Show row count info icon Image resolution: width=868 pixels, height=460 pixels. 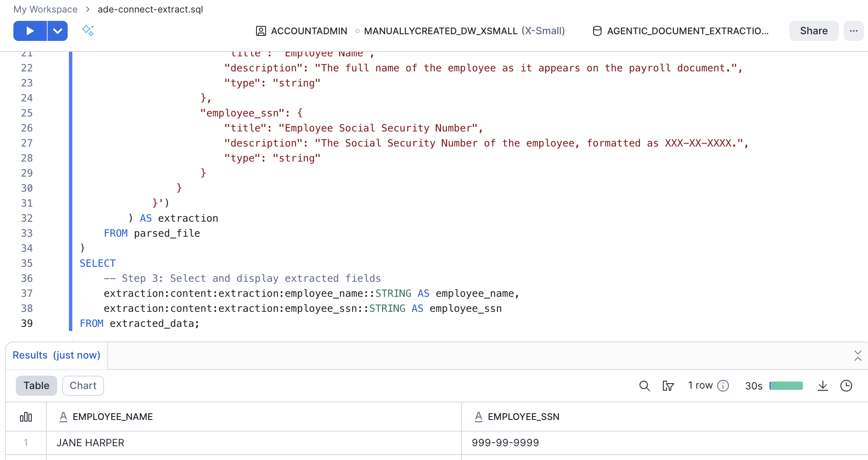point(723,386)
